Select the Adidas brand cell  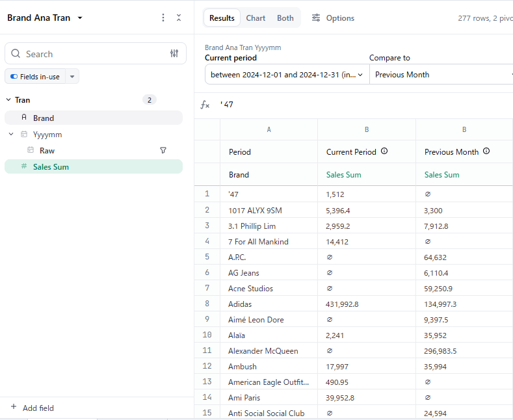(x=269, y=304)
